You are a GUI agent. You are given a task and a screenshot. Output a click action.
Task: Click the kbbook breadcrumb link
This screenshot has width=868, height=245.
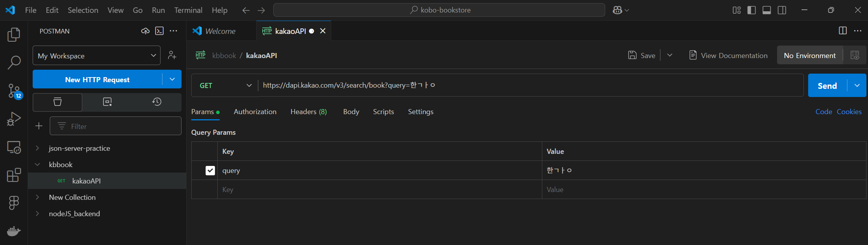pyautogui.click(x=224, y=55)
